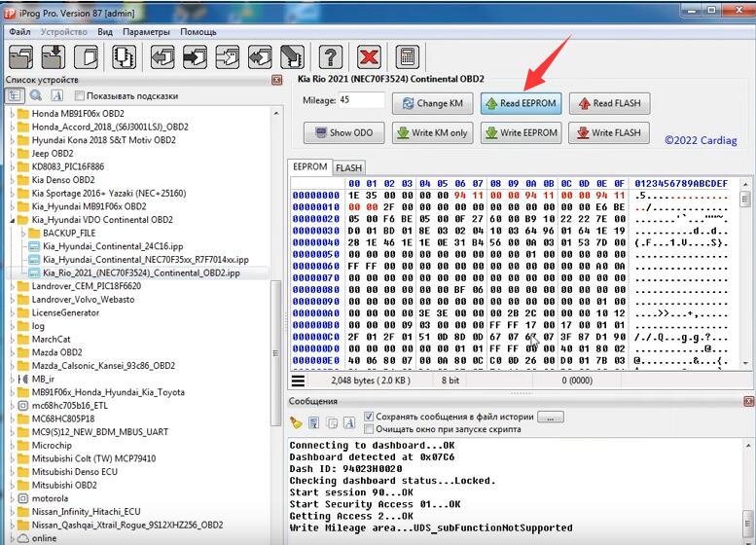Collapse Kia_Hyundai VDO Continental OBD2 folder

coord(12,220)
